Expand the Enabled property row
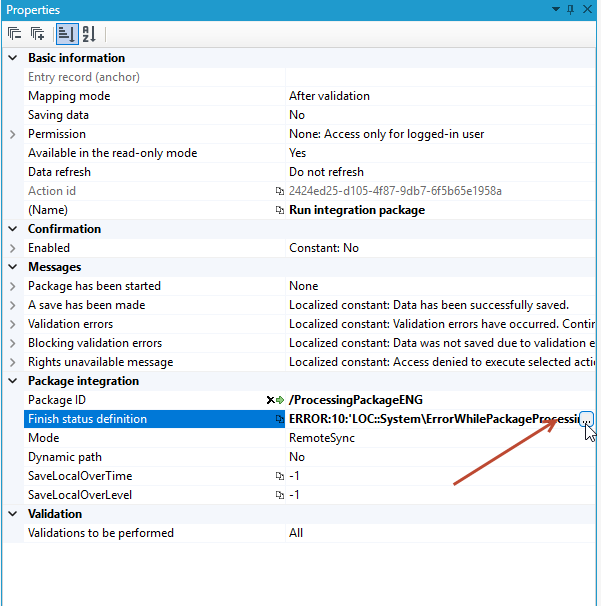The width and height of the screenshot is (601, 606). pyautogui.click(x=13, y=248)
